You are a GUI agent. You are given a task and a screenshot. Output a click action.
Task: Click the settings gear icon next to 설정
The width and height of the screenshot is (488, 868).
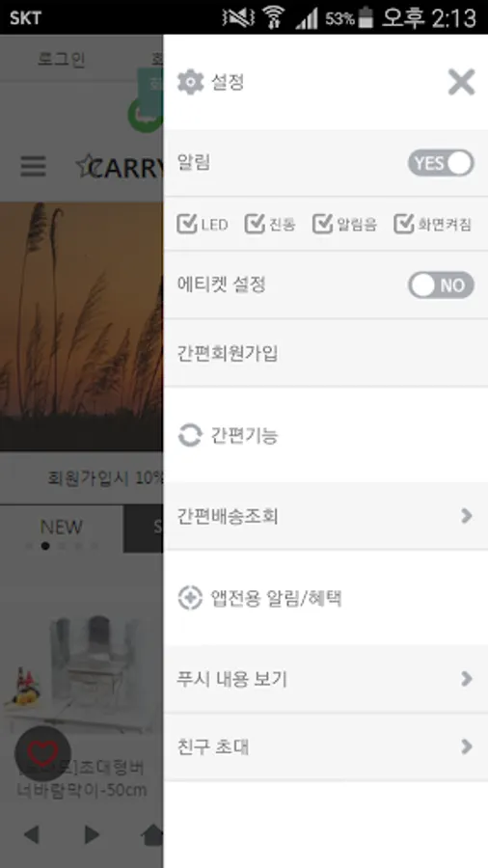pos(190,83)
